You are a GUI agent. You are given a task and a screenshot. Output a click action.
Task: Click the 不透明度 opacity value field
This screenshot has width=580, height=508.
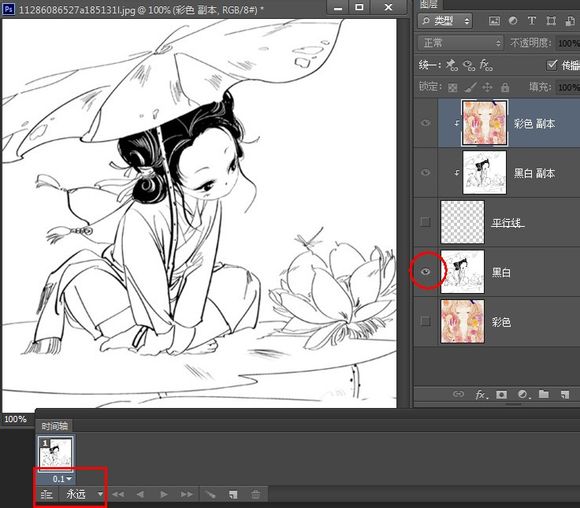568,43
